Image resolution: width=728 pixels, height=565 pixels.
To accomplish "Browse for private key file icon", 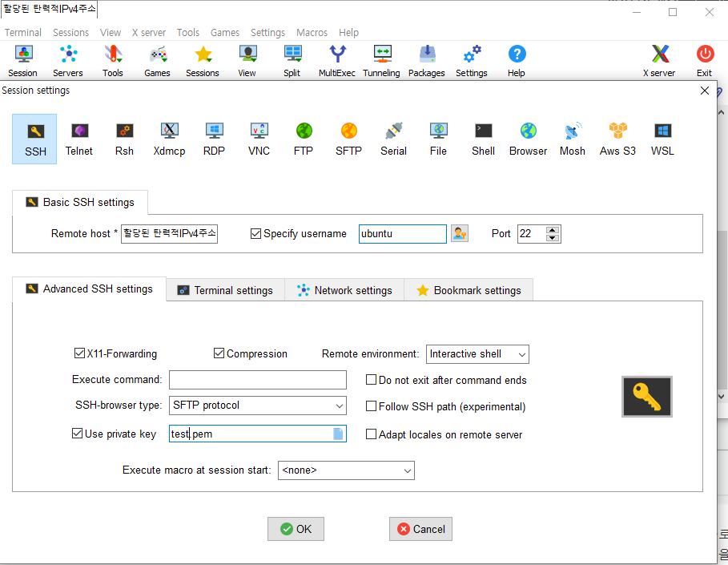I will (338, 434).
